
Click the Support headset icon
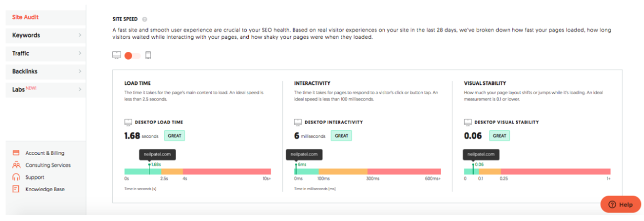[x=16, y=177]
